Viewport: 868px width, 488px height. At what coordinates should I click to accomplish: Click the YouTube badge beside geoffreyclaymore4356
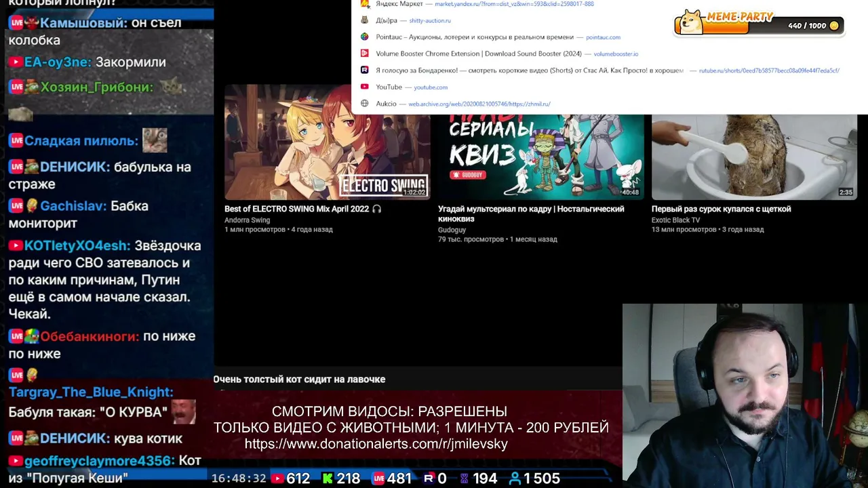tap(15, 461)
